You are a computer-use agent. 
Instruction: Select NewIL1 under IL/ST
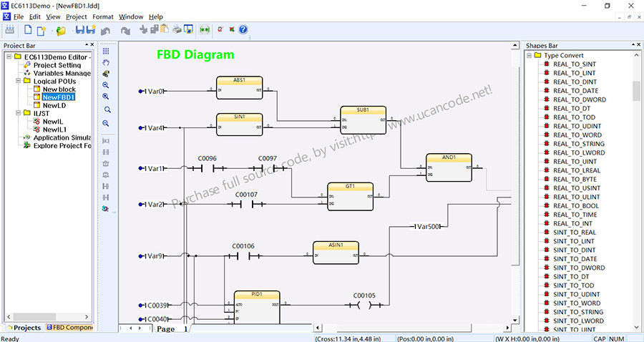pyautogui.click(x=54, y=130)
